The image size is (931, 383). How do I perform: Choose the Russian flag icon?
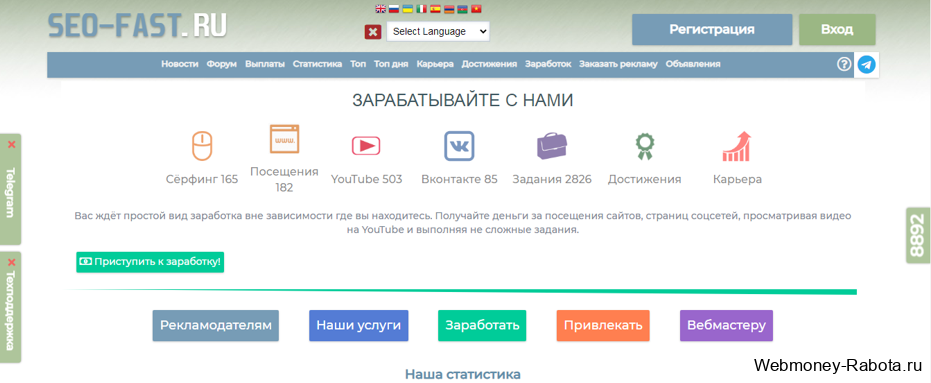click(x=394, y=9)
